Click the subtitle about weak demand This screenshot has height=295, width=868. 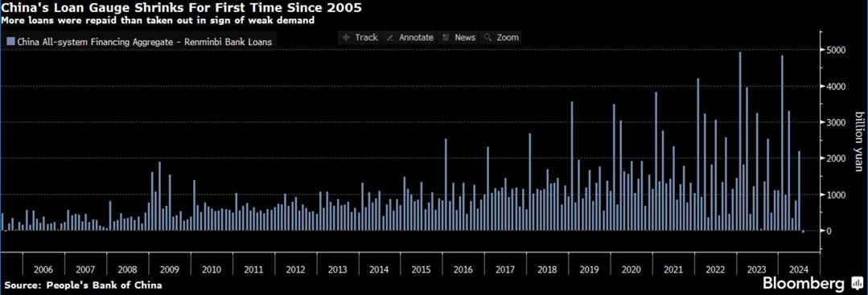158,21
